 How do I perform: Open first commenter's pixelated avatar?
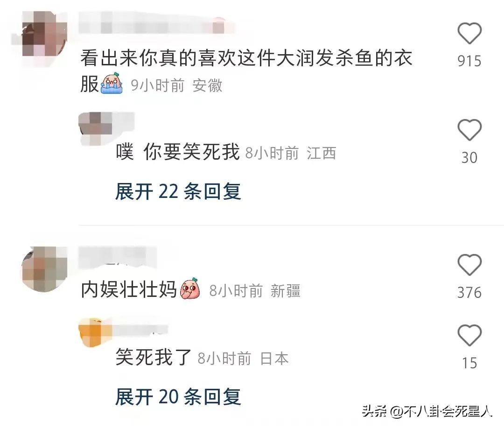[x=43, y=35]
